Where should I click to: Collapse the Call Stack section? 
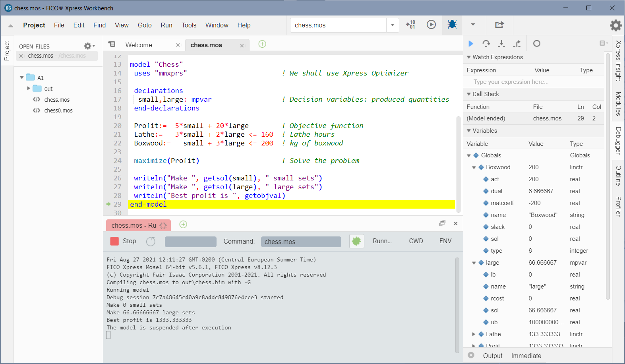pos(469,94)
